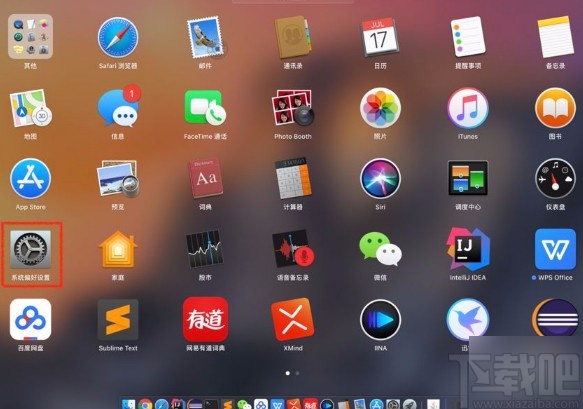Open XMind from Launchpad
The width and height of the screenshot is (583, 409).
(293, 320)
